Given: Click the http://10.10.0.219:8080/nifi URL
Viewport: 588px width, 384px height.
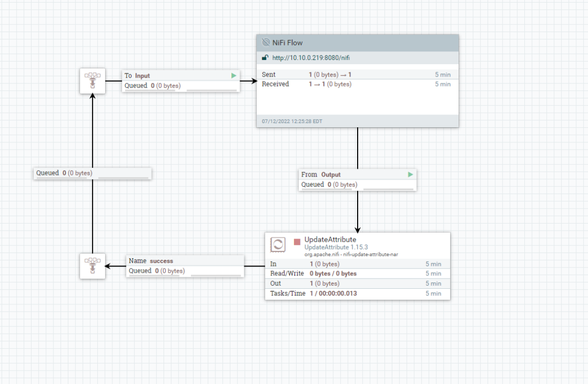Looking at the screenshot, I should pyautogui.click(x=311, y=58).
